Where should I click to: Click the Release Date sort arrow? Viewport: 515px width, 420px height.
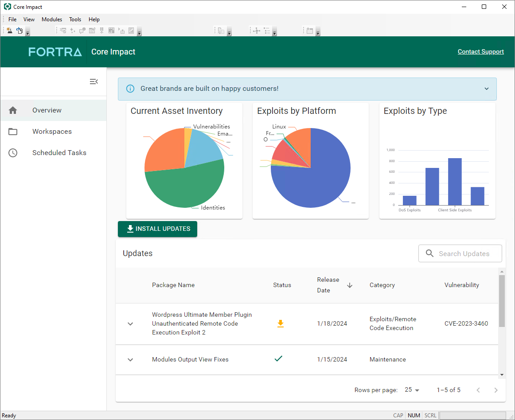[350, 285]
